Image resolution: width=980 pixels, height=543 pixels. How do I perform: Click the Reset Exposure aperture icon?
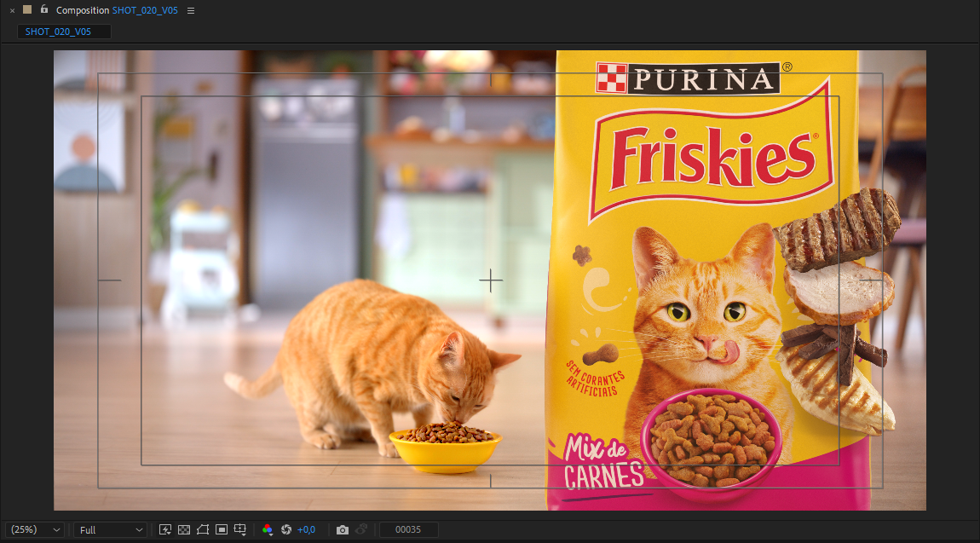(286, 530)
